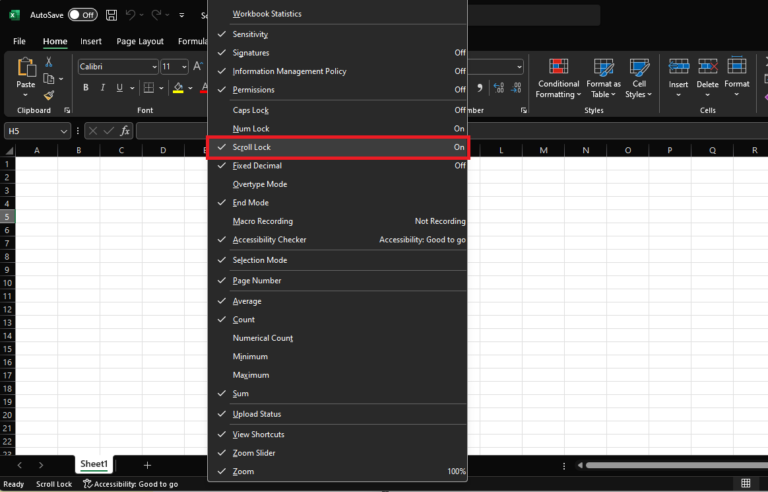The height and width of the screenshot is (492, 768).
Task: Click the Insert cells icon
Action: (x=678, y=76)
